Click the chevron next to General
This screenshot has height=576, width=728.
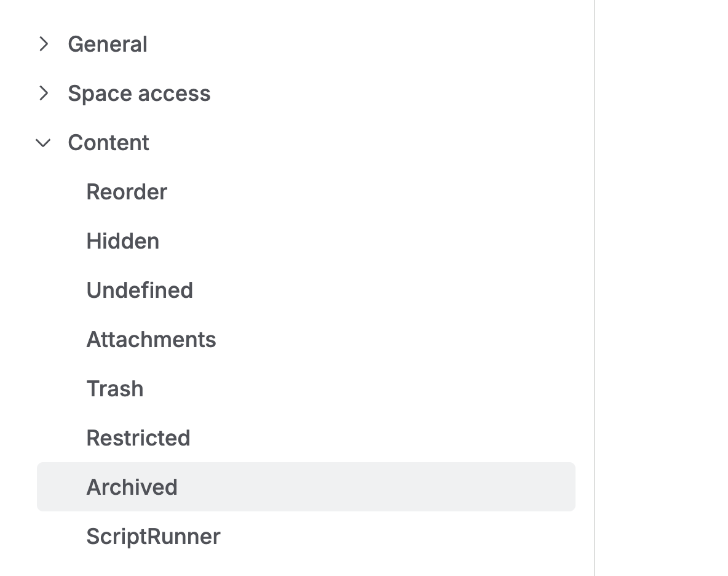43,44
